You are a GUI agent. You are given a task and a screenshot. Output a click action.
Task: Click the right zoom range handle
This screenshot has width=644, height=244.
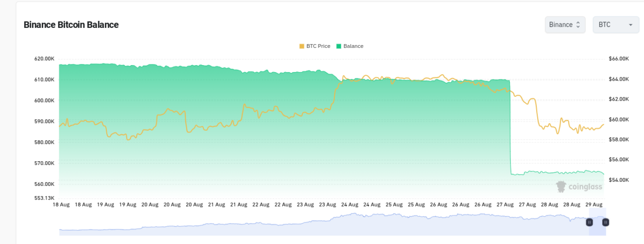[606, 222]
